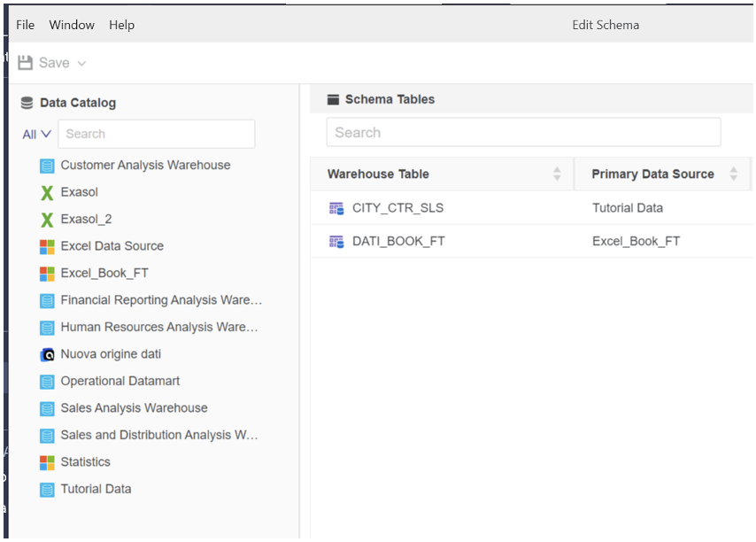The image size is (756, 542).
Task: Click the CITY_CTR_SLS table grid icon
Action: click(338, 207)
